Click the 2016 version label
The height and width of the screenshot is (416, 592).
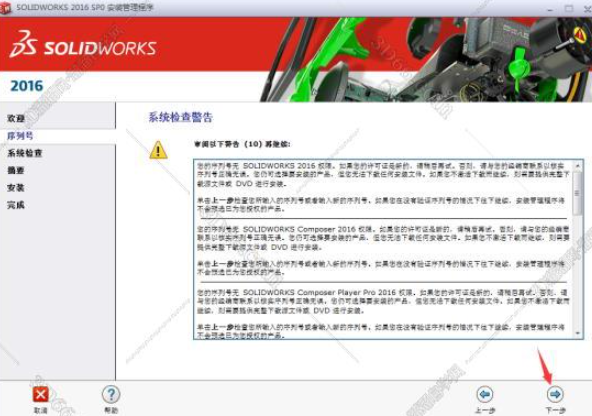(27, 86)
